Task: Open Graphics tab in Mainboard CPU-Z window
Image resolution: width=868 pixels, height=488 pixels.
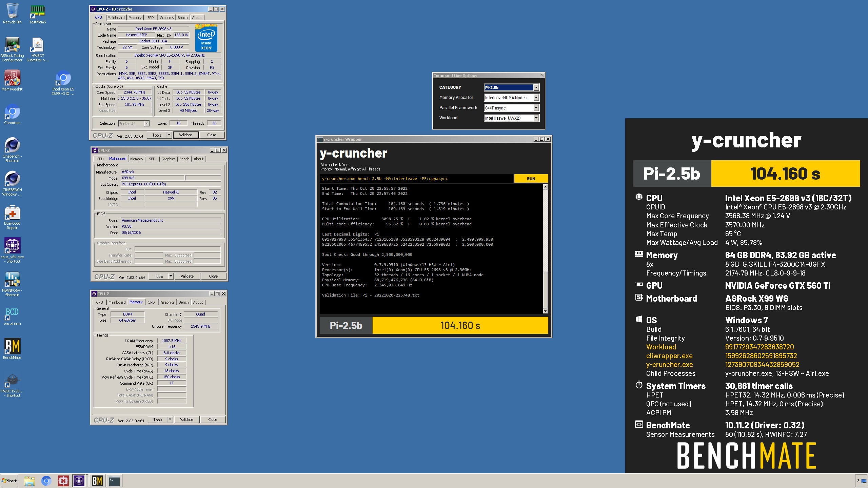Action: click(x=169, y=159)
